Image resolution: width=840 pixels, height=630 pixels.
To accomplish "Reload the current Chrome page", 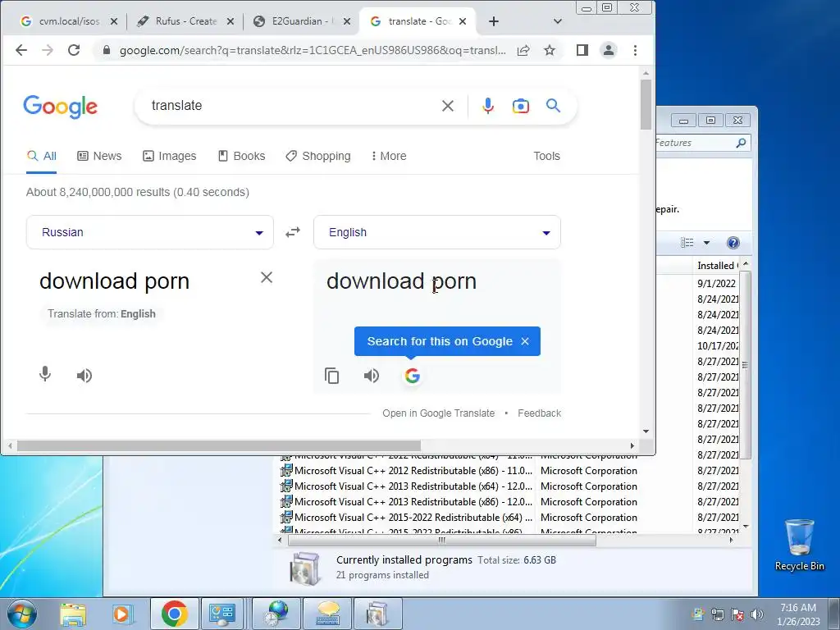I will tap(73, 50).
